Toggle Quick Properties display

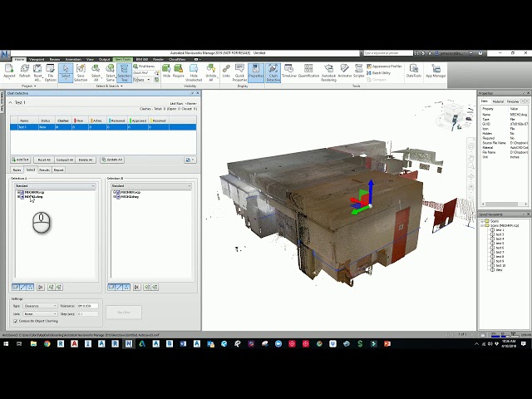pos(239,72)
